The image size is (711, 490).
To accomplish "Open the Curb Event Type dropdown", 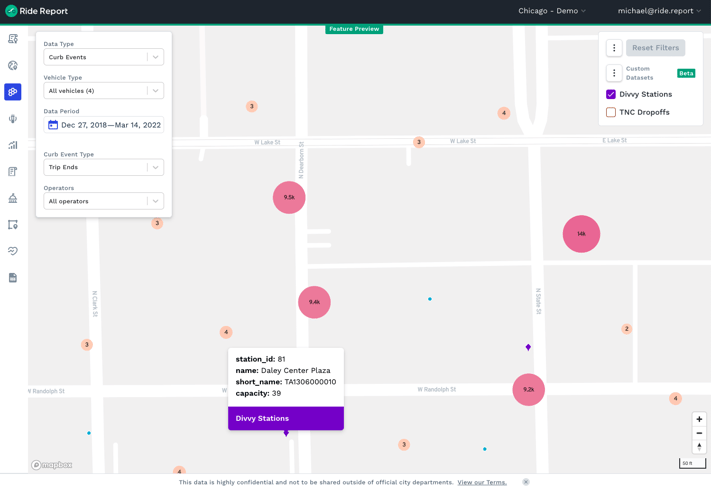I will (103, 167).
